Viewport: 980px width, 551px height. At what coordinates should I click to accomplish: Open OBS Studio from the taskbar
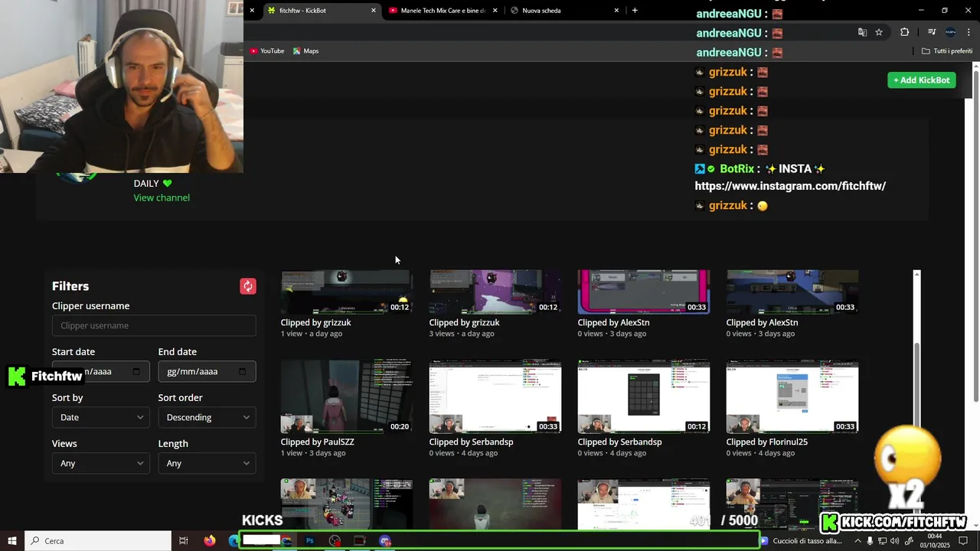pos(335,541)
